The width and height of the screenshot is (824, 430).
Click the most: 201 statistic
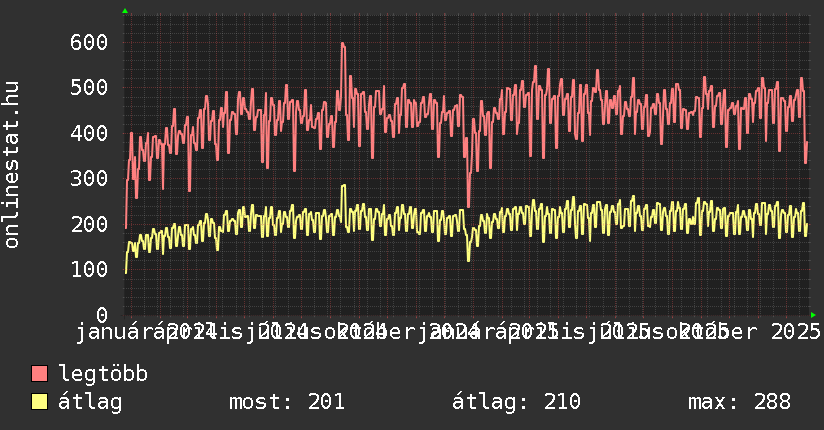click(x=287, y=402)
